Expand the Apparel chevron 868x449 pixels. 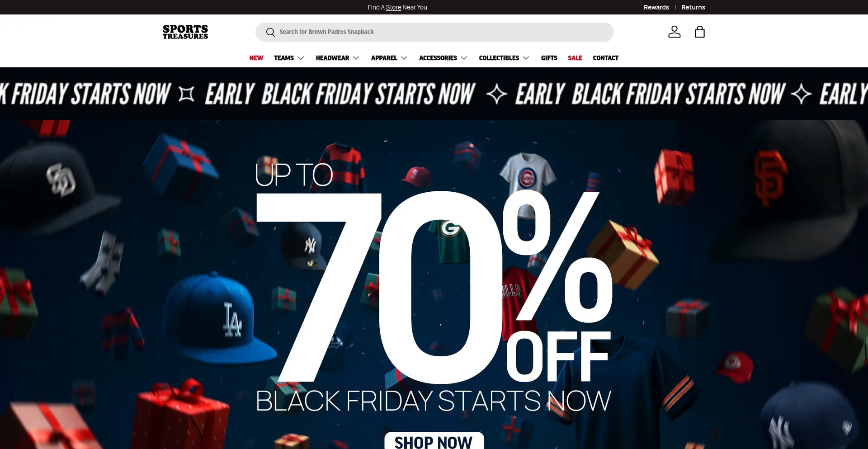404,58
